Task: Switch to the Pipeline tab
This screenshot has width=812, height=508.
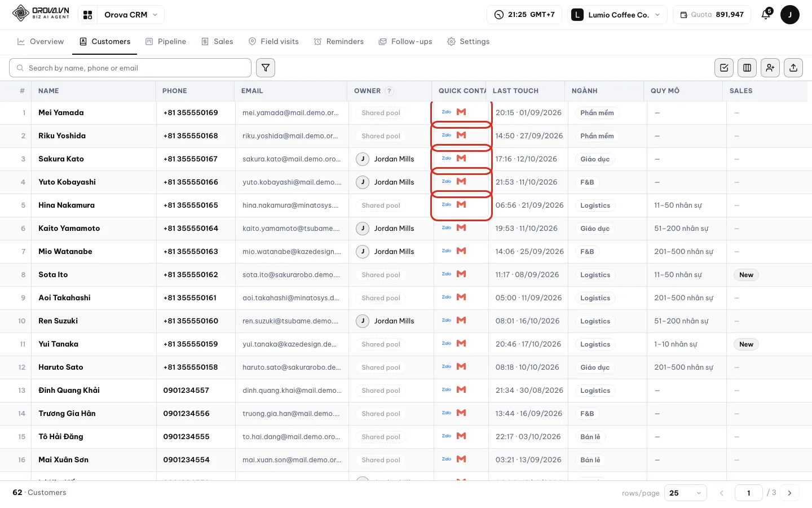Action: (x=166, y=42)
